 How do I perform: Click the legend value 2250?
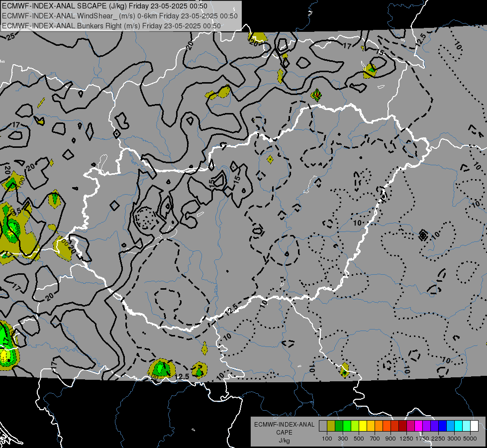438,439
